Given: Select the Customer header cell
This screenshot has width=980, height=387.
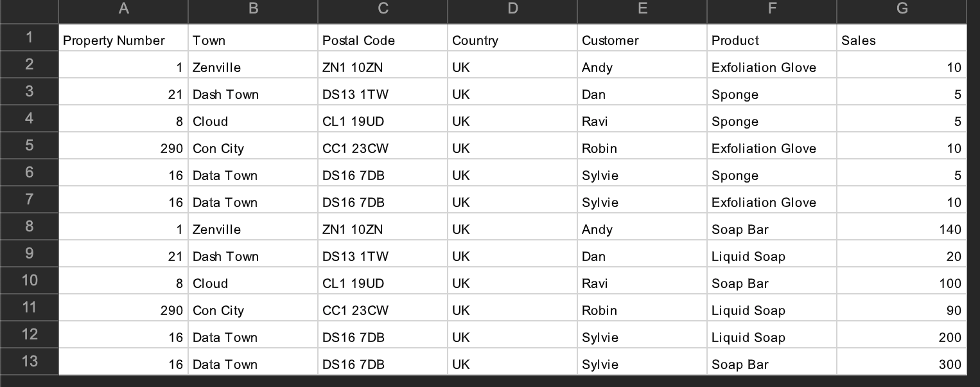Looking at the screenshot, I should (x=642, y=40).
